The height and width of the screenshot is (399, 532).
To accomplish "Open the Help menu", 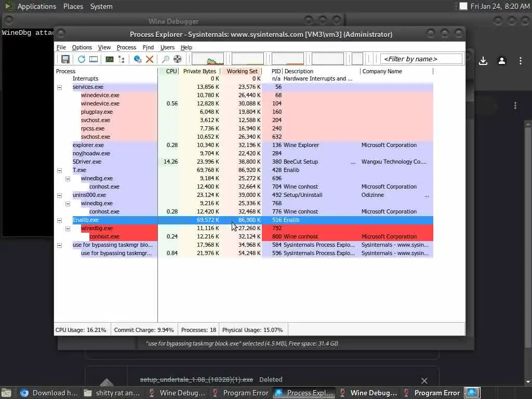I will click(x=187, y=47).
